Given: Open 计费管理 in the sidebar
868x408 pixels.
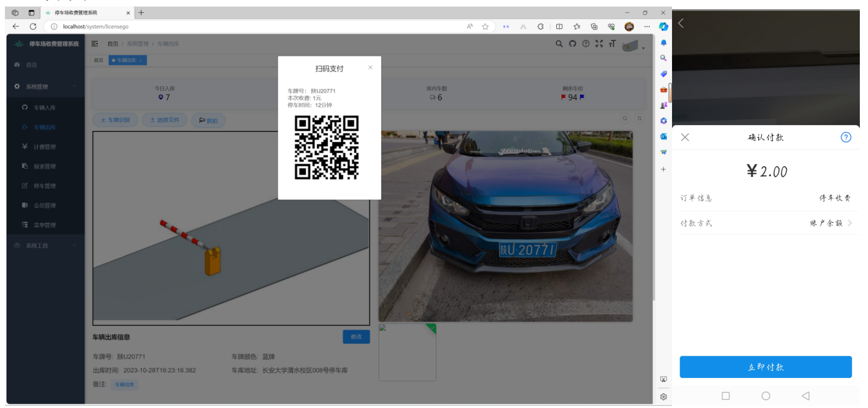Looking at the screenshot, I should pos(45,147).
